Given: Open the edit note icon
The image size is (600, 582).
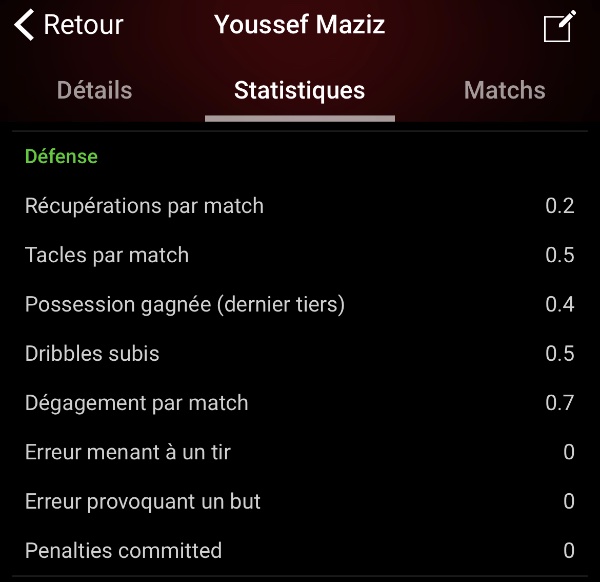Looking at the screenshot, I should [560, 26].
